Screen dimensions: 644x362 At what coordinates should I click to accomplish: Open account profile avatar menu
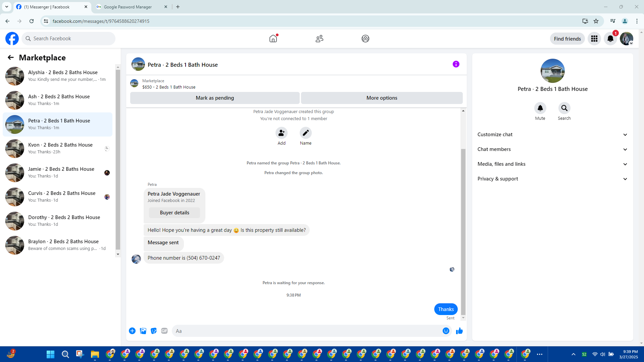[627, 39]
